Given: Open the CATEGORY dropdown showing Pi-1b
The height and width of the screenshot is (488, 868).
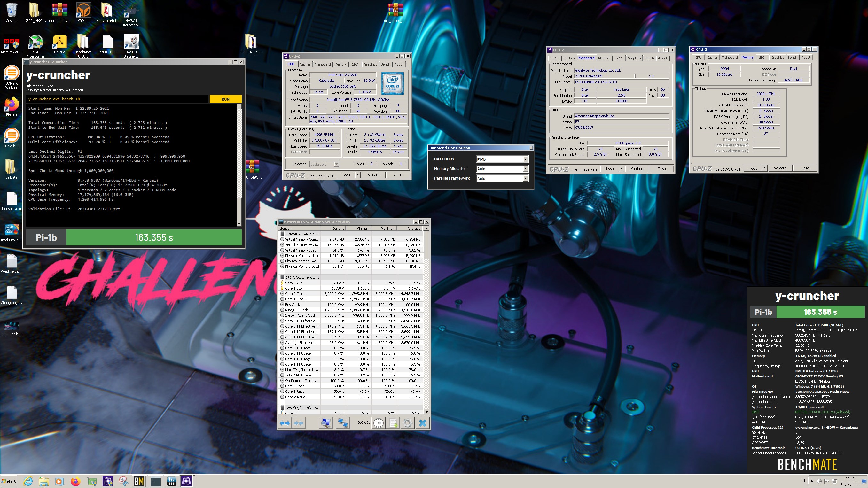Looking at the screenshot, I should pyautogui.click(x=502, y=159).
